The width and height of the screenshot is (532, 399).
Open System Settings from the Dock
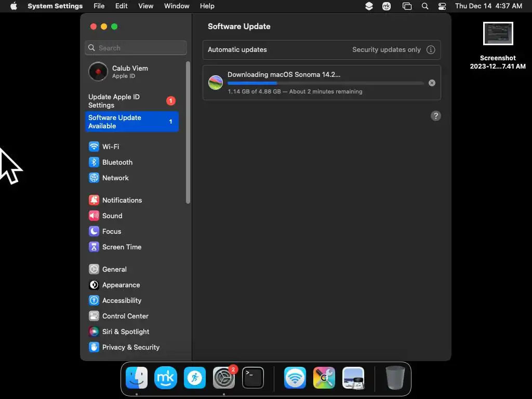(224, 378)
